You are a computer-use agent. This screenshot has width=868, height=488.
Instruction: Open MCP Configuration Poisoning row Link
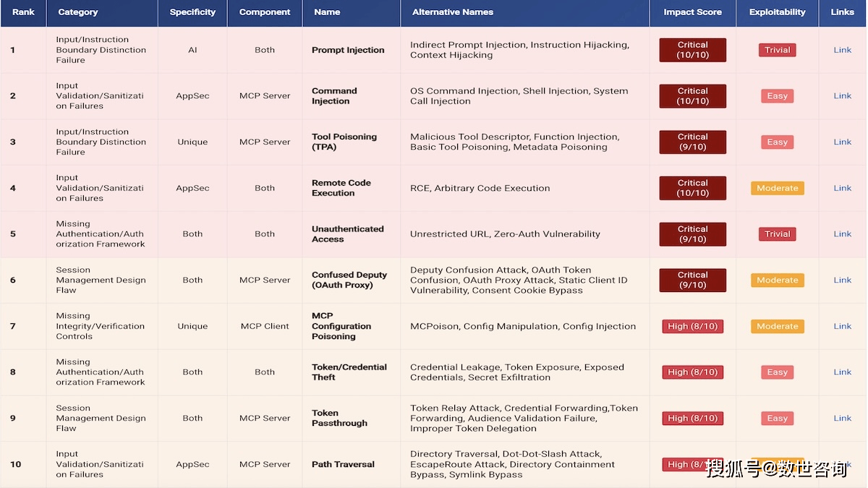click(x=842, y=326)
